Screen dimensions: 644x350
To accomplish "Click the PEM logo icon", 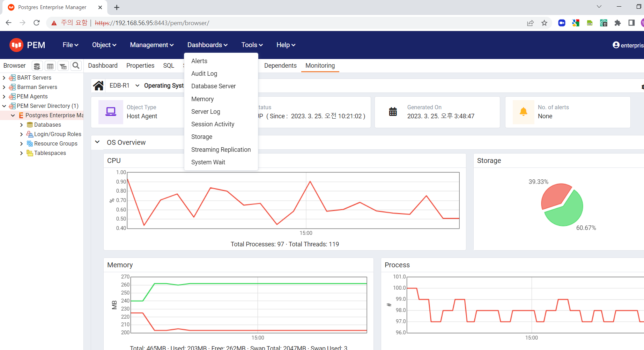I will (x=16, y=45).
